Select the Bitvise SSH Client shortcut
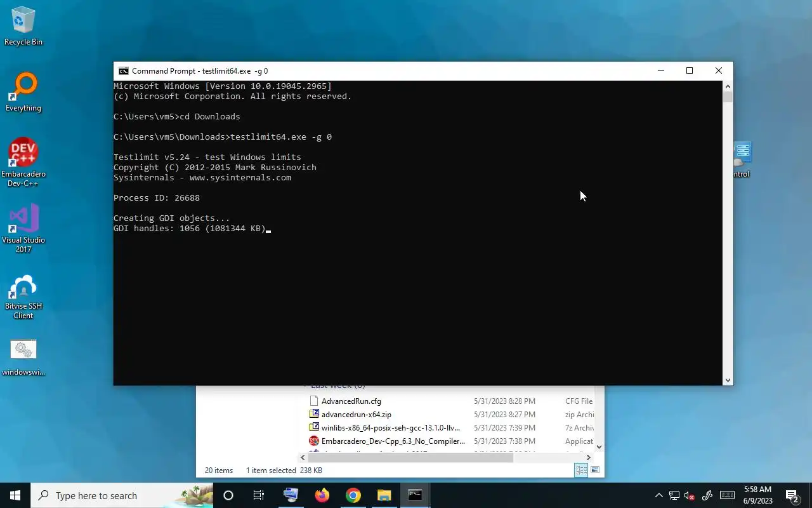Viewport: 812px width, 508px height. coord(23,297)
